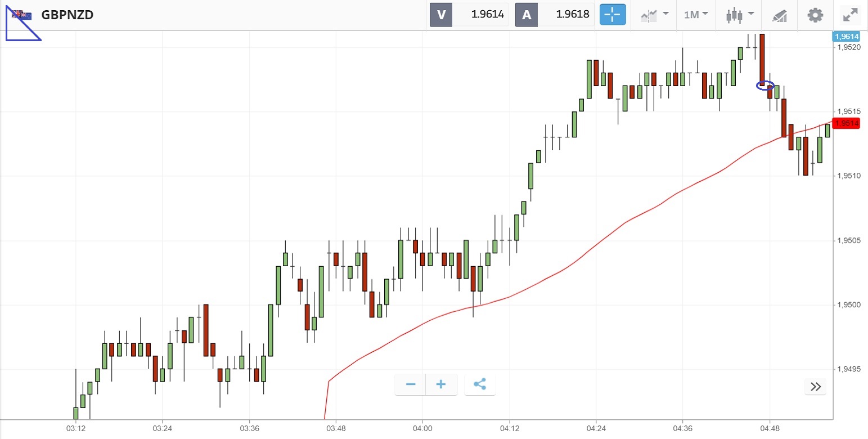Open the 1M timeframe dropdown
This screenshot has width=868, height=439.
pyautogui.click(x=696, y=15)
